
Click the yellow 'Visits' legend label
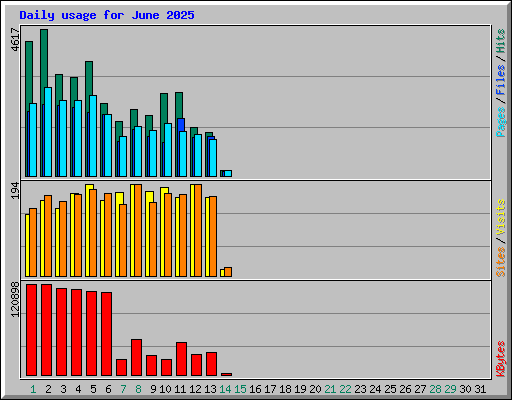coord(501,218)
